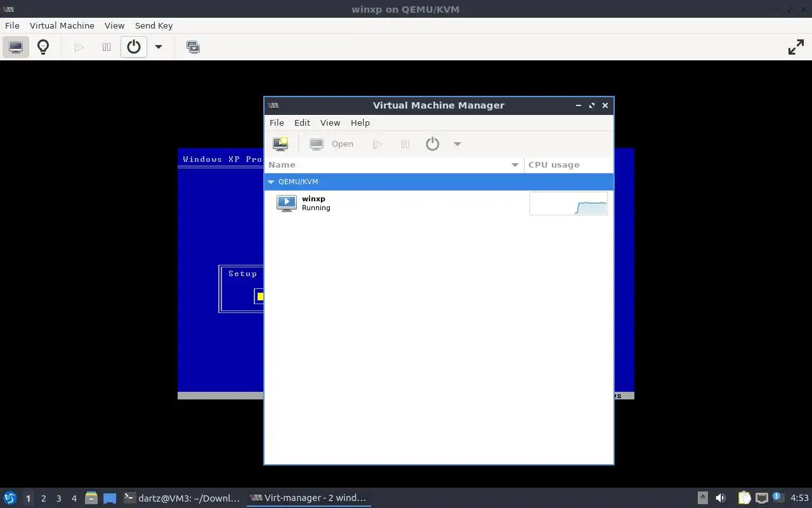Click the removable media eject tray icon
The image size is (812, 508).
(702, 498)
